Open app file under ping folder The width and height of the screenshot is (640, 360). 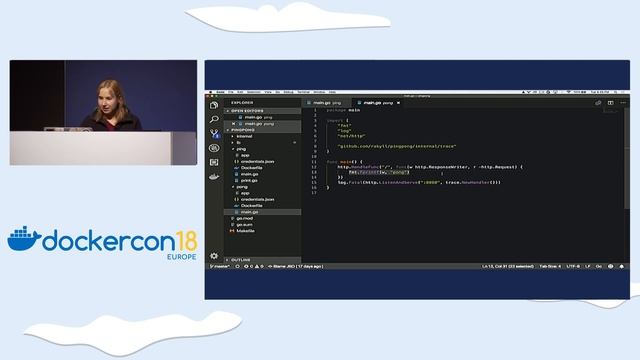(x=262, y=155)
